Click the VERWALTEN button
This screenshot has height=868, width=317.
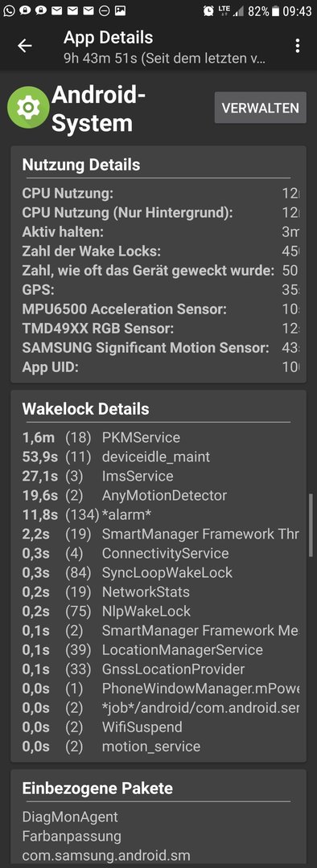(261, 108)
